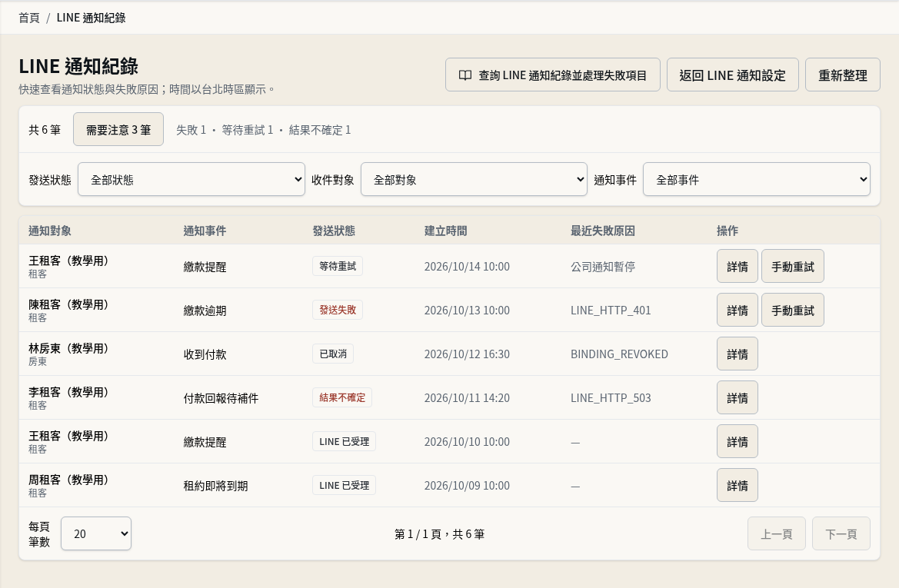Click the 共 6 筆 total count
The image size is (899, 588).
click(x=45, y=130)
